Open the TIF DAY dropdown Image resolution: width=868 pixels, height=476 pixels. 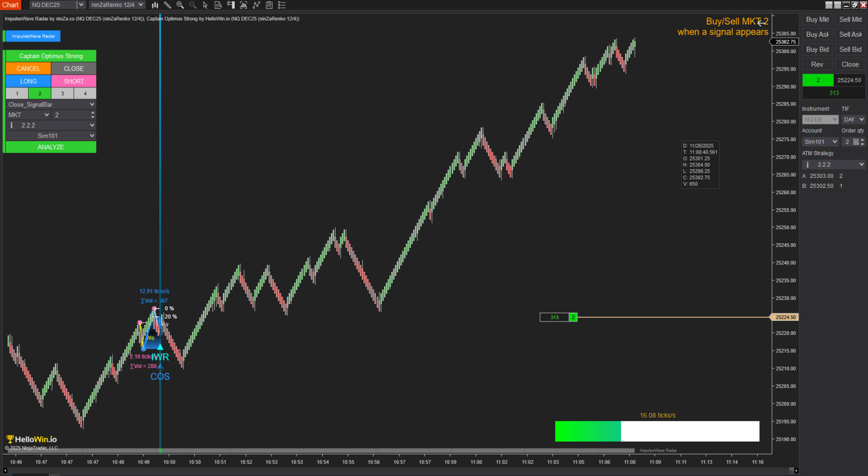tap(853, 120)
